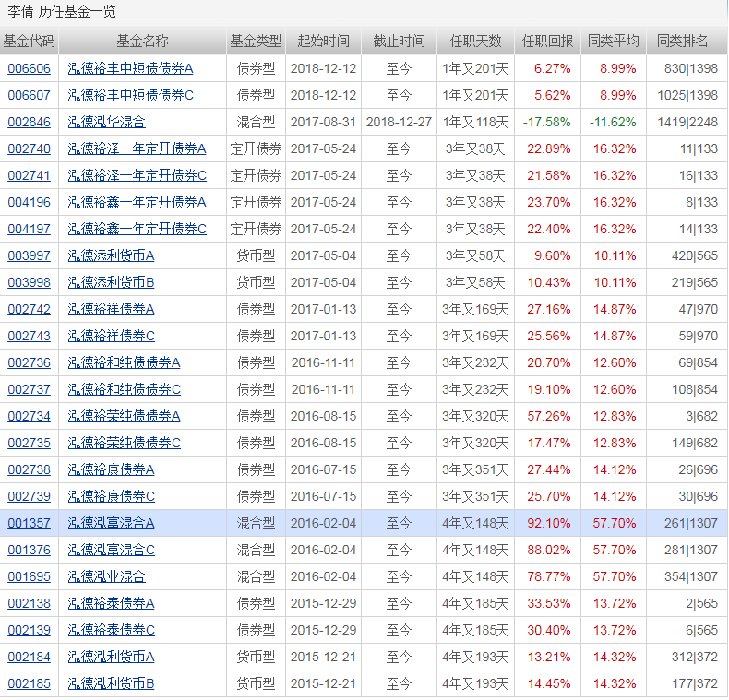This screenshot has width=729, height=700.
Task: Click fund code 003998
Action: (x=29, y=282)
